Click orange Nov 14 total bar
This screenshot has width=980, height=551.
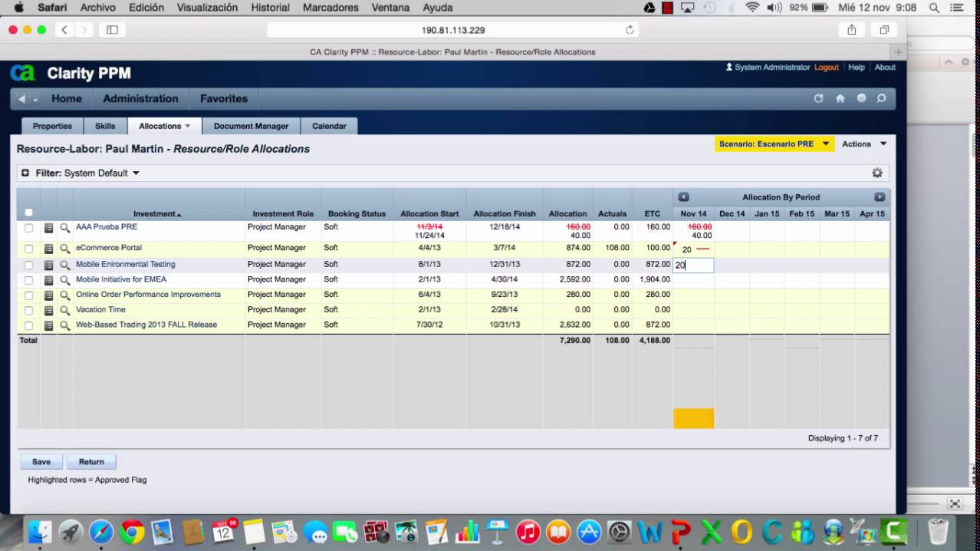point(693,418)
